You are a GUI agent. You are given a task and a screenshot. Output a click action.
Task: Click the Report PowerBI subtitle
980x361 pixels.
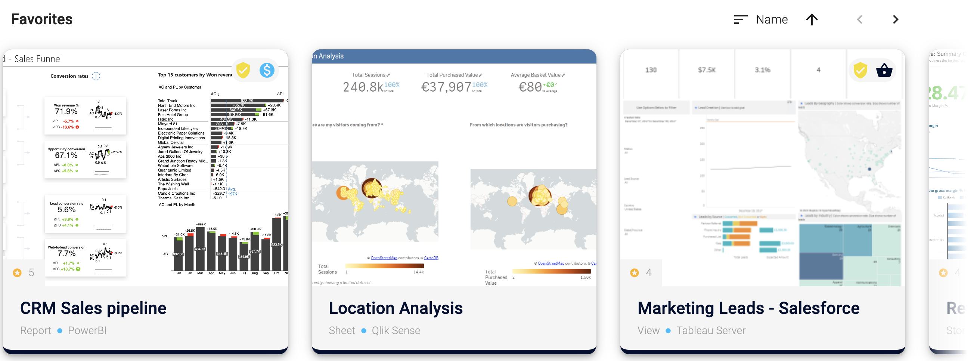click(x=63, y=330)
